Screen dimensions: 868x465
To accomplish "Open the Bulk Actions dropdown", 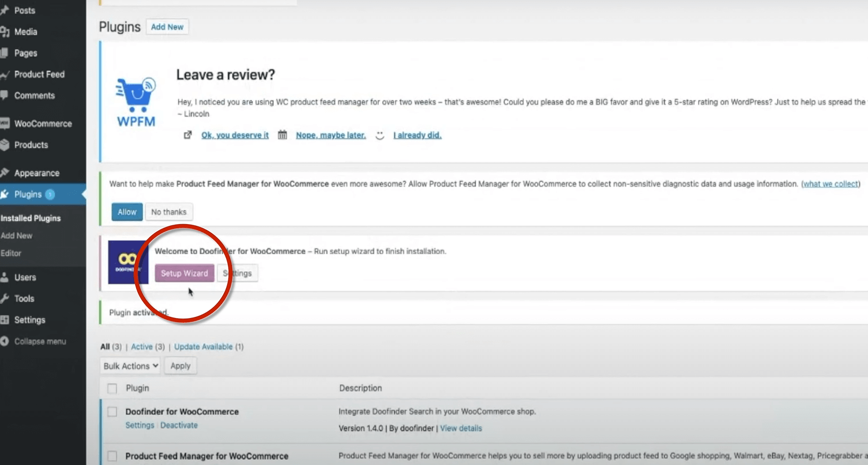I will pos(130,366).
